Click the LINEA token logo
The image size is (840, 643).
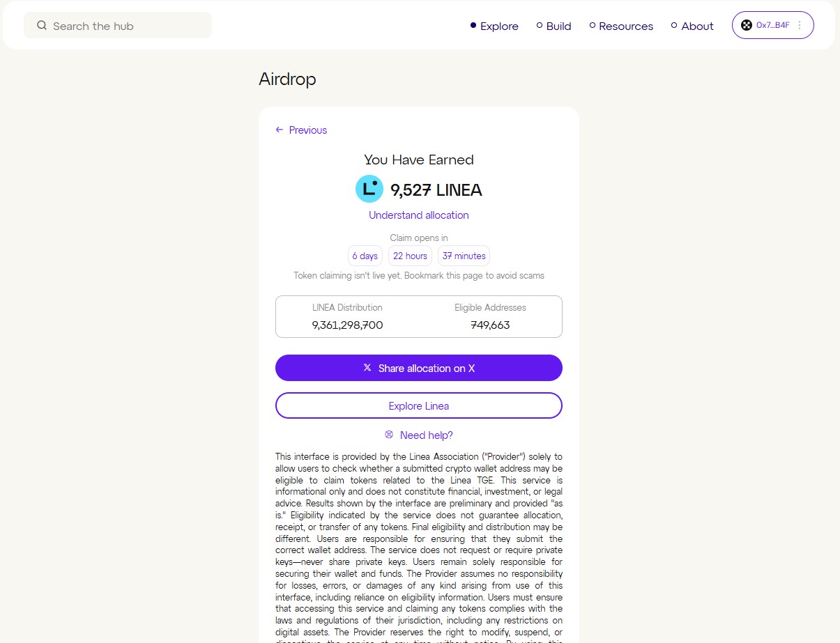tap(369, 189)
